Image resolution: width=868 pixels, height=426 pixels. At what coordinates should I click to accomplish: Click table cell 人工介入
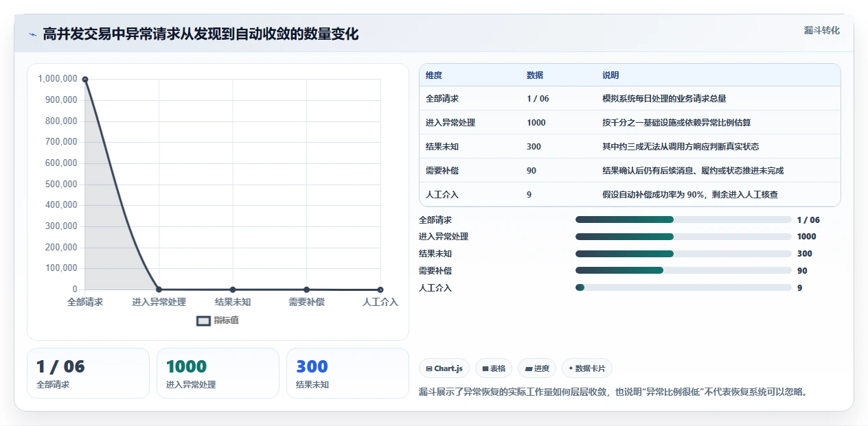pyautogui.click(x=442, y=195)
